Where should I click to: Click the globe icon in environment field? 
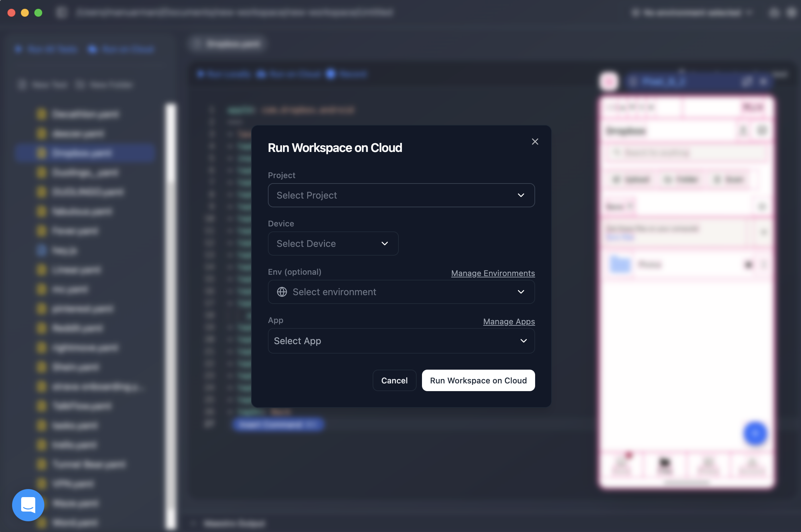point(282,292)
